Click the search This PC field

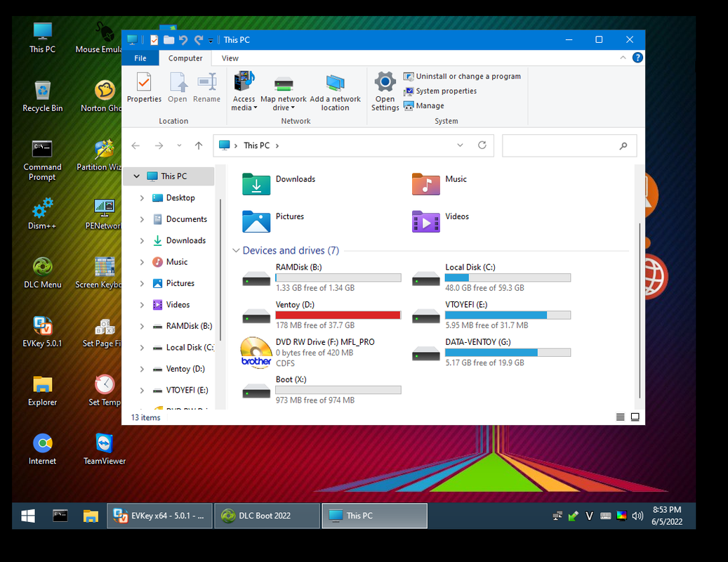569,146
